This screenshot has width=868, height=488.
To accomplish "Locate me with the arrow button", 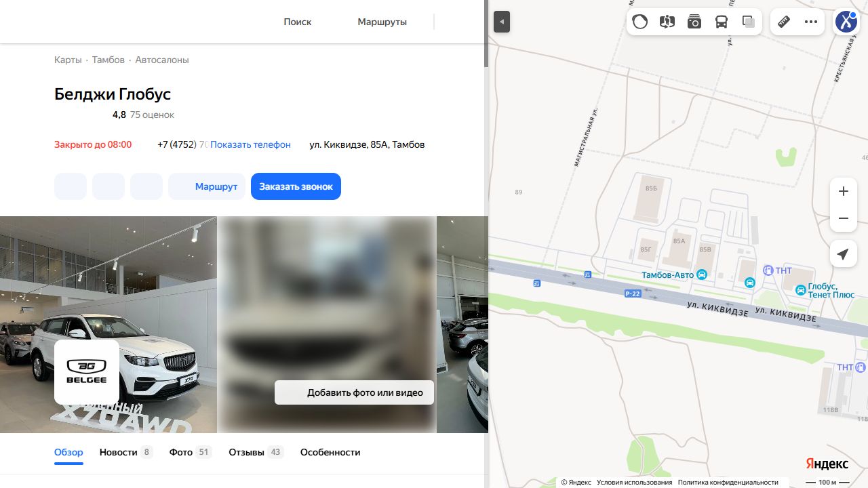I will click(x=844, y=254).
